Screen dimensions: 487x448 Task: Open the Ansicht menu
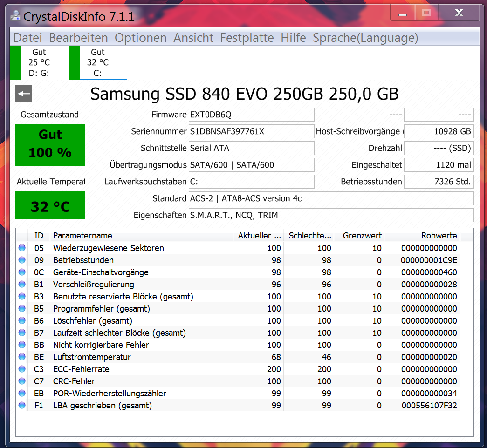coord(193,38)
